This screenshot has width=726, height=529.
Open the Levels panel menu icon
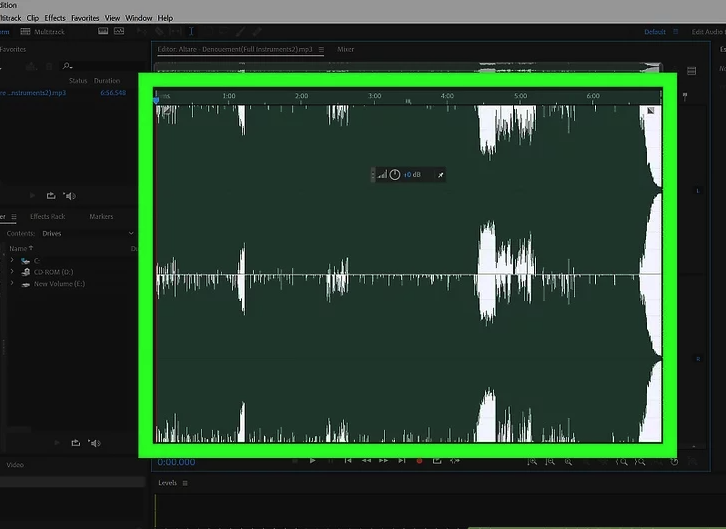click(x=185, y=483)
